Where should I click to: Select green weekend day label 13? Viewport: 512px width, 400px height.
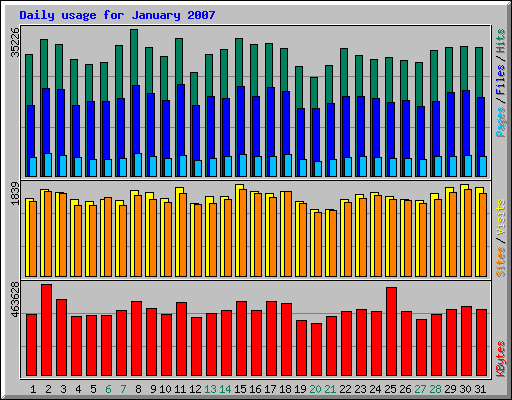(x=210, y=389)
